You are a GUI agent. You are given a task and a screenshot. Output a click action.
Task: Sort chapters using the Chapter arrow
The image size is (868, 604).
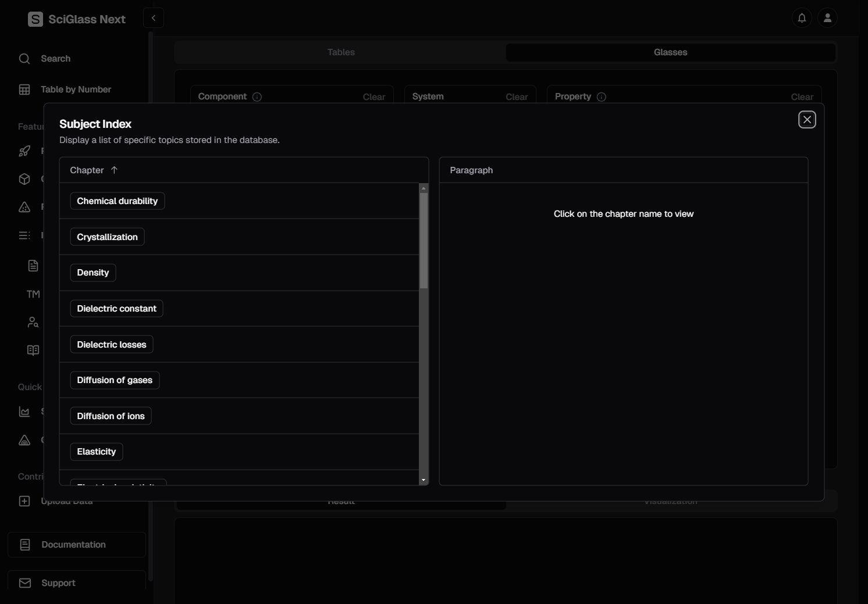pyautogui.click(x=114, y=170)
